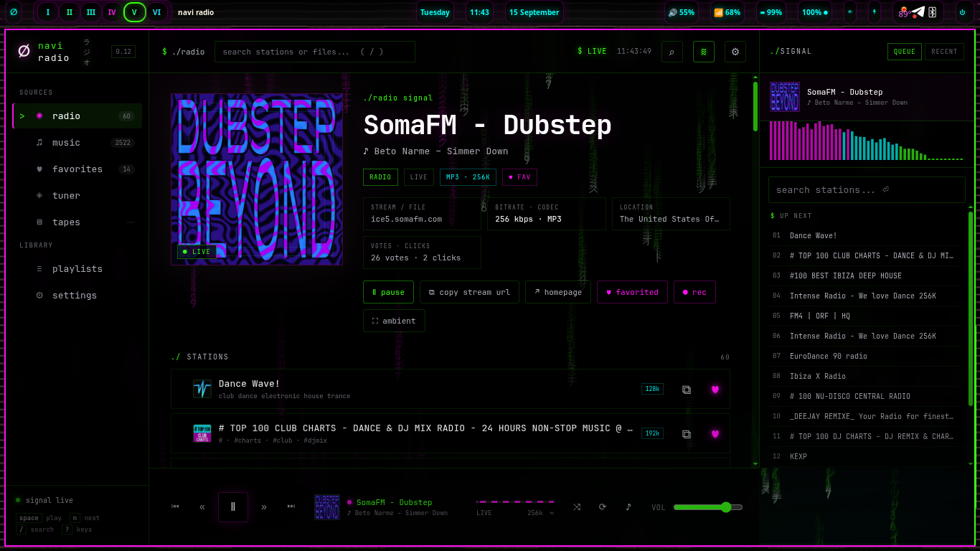This screenshot has width=980, height=551.
Task: Copy stream icon for Dance Wave!
Action: 687,390
